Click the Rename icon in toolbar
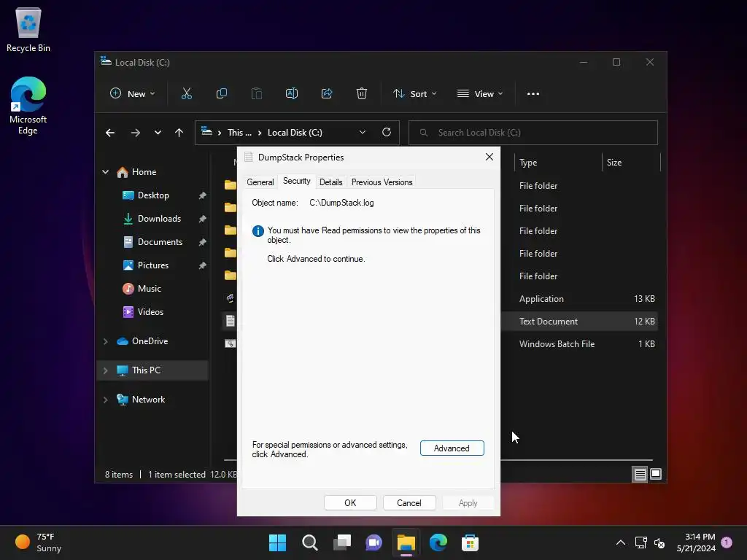This screenshot has width=747, height=560. click(x=292, y=94)
